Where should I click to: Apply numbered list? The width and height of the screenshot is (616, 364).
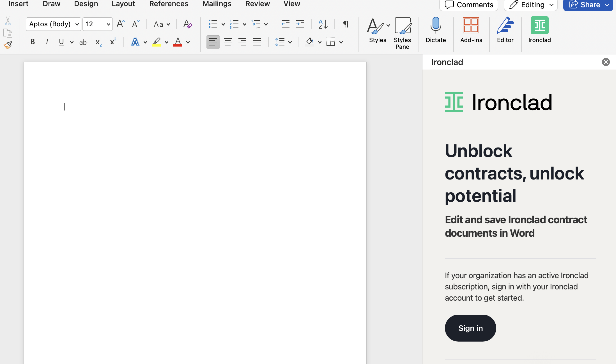(x=234, y=24)
